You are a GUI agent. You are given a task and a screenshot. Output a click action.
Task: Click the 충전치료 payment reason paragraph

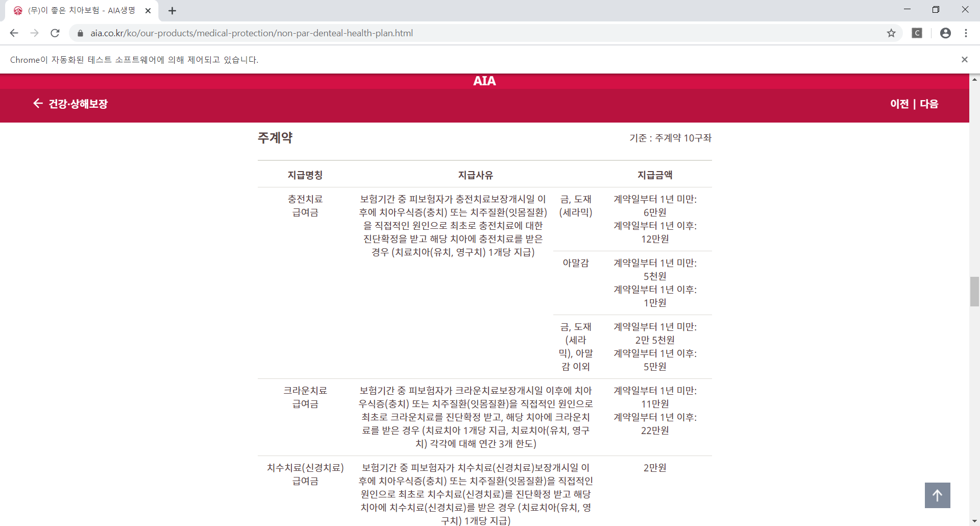(x=453, y=226)
